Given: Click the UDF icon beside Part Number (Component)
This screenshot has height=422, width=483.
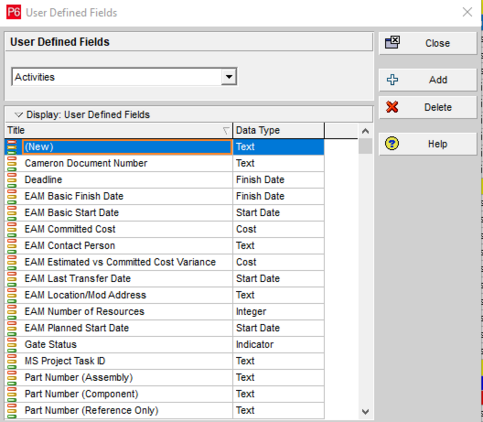Looking at the screenshot, I should click(x=12, y=394).
